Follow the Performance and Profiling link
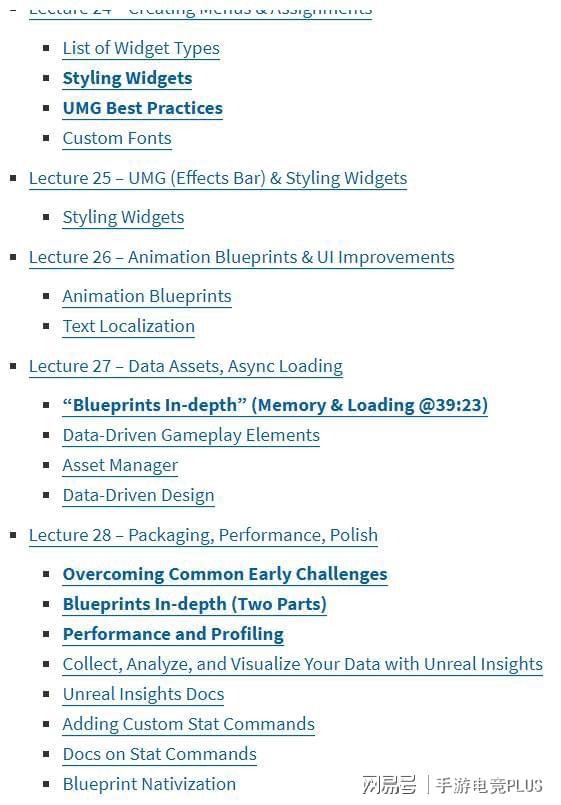The width and height of the screenshot is (561, 805). pos(173,634)
